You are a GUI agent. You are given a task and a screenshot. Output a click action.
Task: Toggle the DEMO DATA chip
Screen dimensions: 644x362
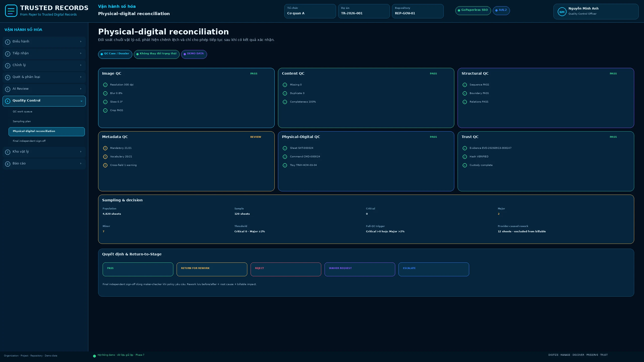pyautogui.click(x=194, y=54)
